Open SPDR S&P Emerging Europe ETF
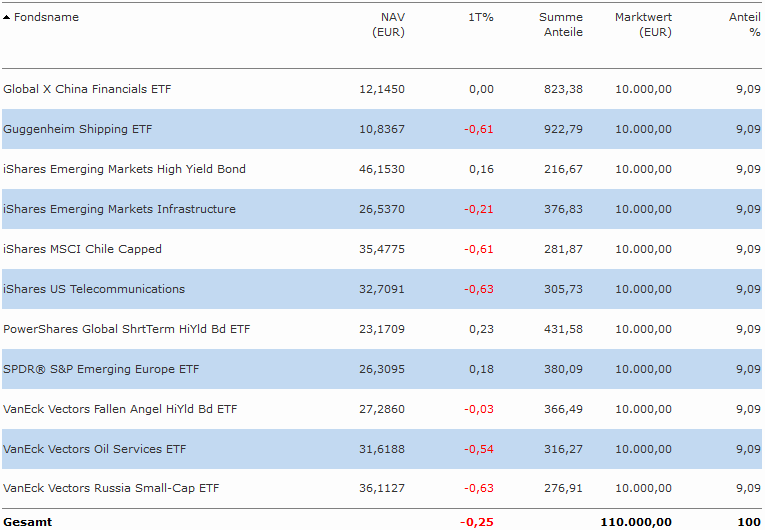The width and height of the screenshot is (765, 530). pos(101,369)
